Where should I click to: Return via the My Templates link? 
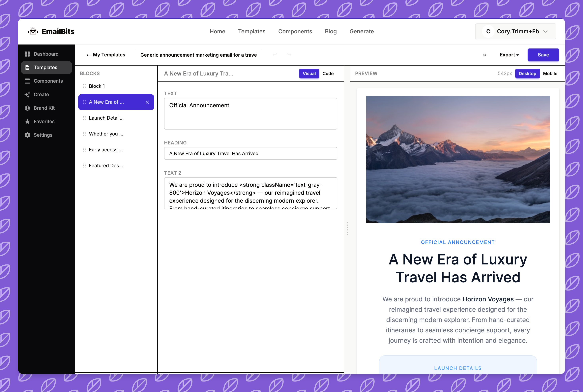click(x=106, y=55)
